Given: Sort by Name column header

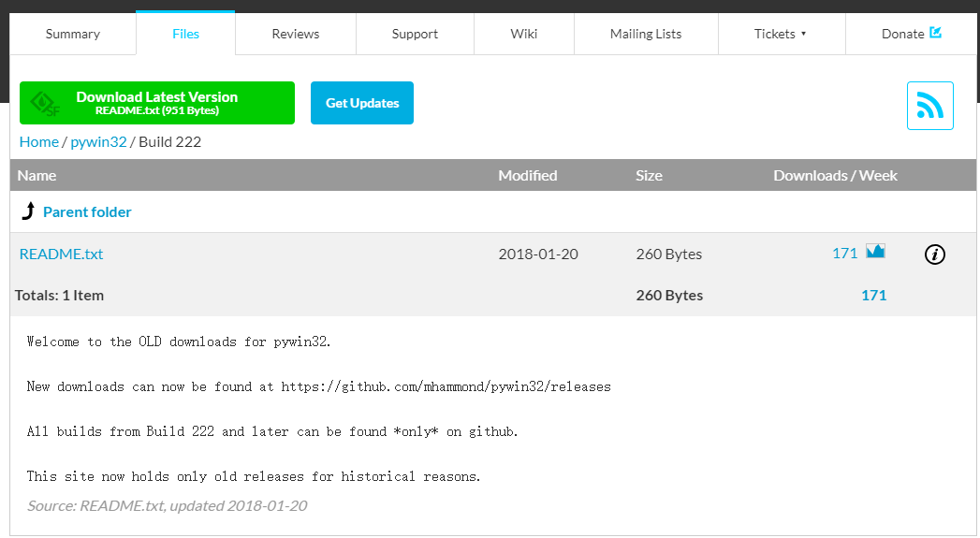Looking at the screenshot, I should tap(37, 176).
